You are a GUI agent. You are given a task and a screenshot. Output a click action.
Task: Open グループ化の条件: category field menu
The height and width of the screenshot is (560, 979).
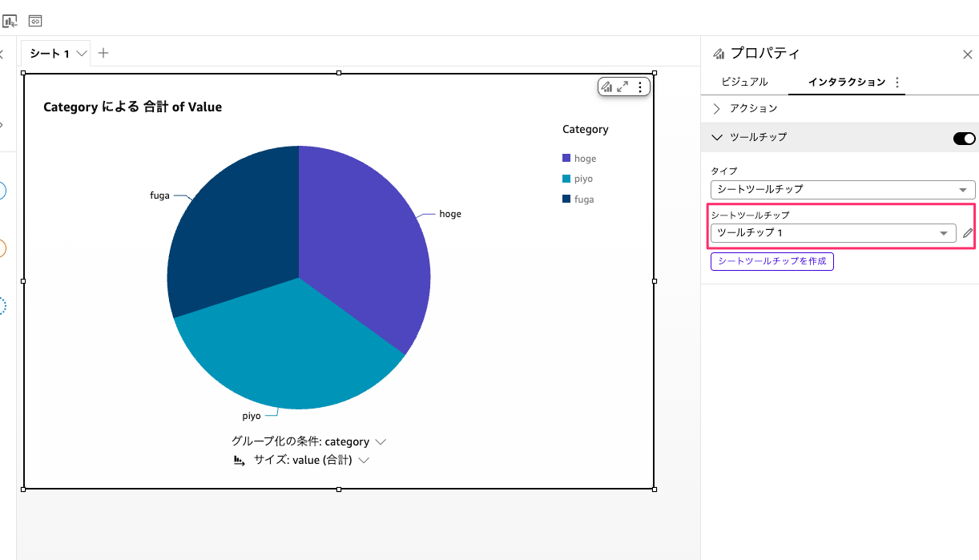click(x=308, y=441)
